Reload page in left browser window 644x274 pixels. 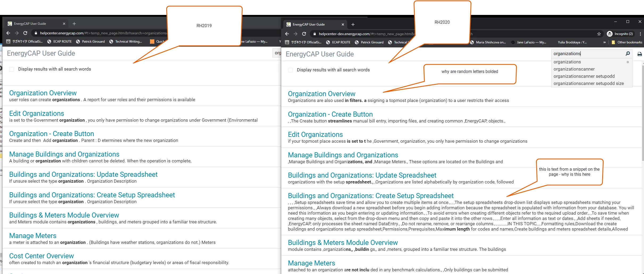[25, 33]
